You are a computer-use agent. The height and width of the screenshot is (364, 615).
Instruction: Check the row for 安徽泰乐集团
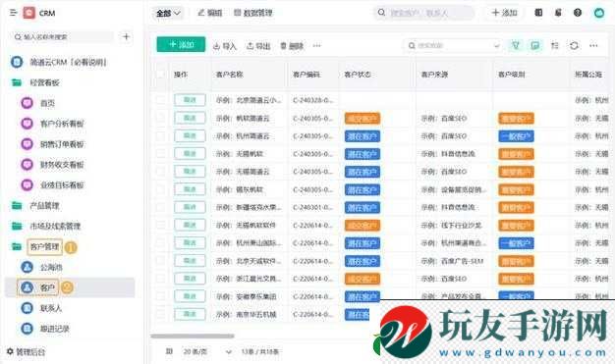[x=160, y=296]
